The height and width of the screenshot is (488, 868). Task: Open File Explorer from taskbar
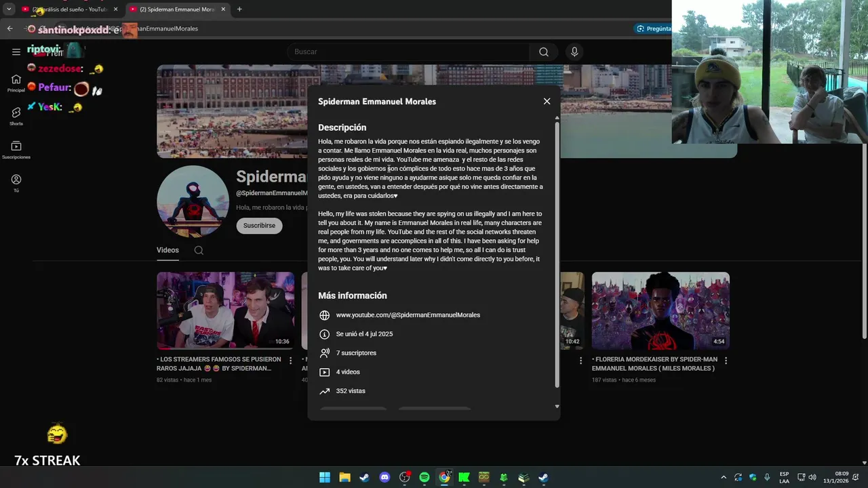point(344,477)
